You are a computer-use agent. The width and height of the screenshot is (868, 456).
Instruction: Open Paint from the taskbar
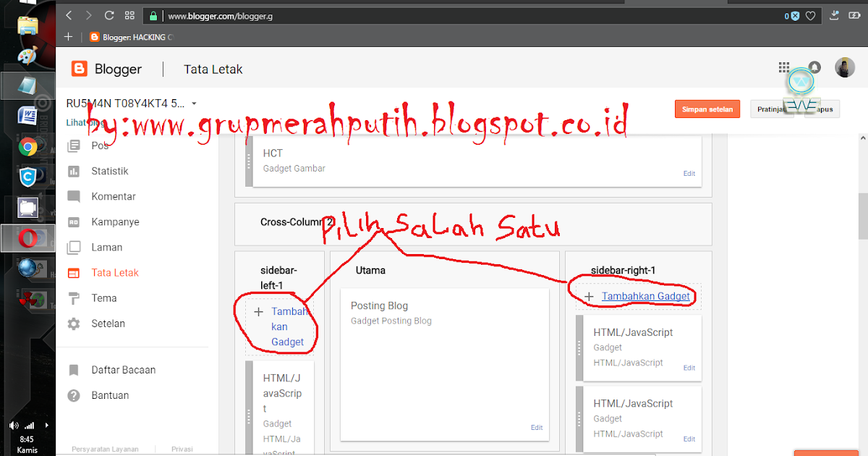(28, 56)
